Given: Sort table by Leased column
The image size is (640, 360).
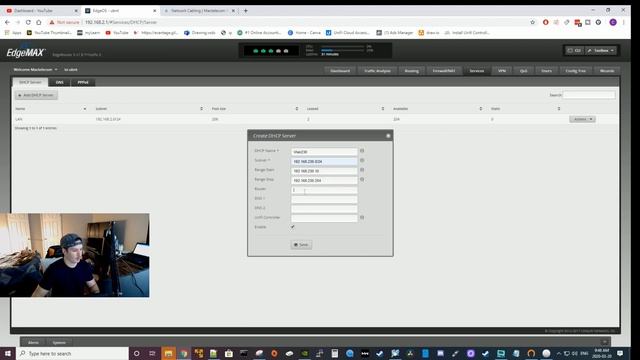Looking at the screenshot, I should [x=345, y=109].
